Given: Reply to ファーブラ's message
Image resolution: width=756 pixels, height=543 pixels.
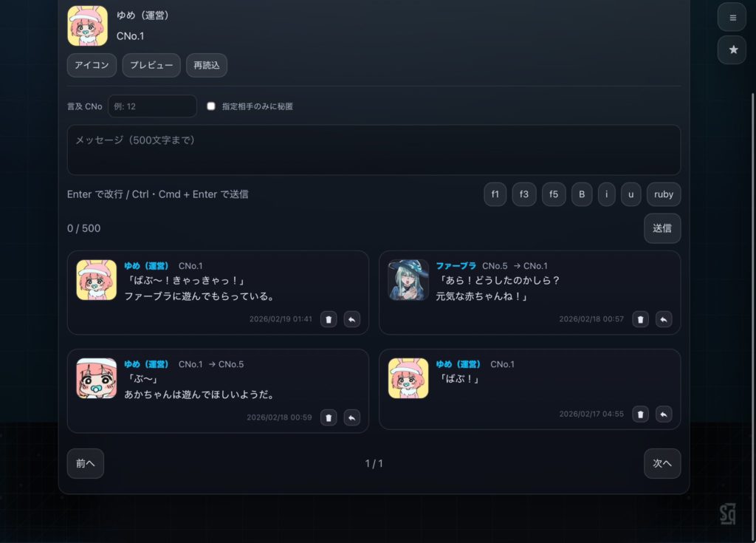Looking at the screenshot, I should point(664,319).
